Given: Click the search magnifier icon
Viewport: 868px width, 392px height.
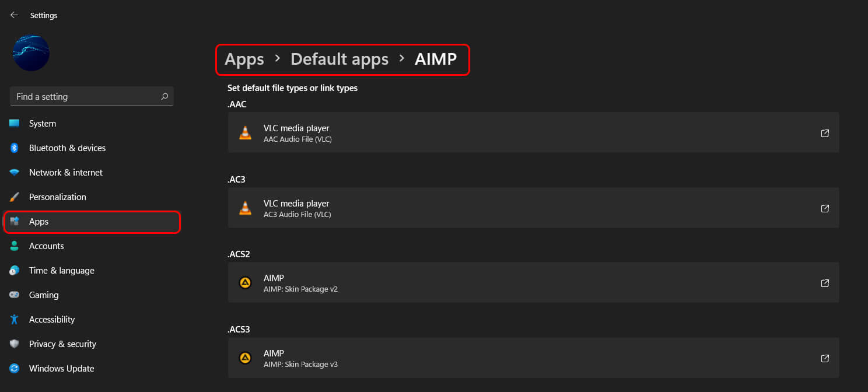Looking at the screenshot, I should (x=164, y=97).
